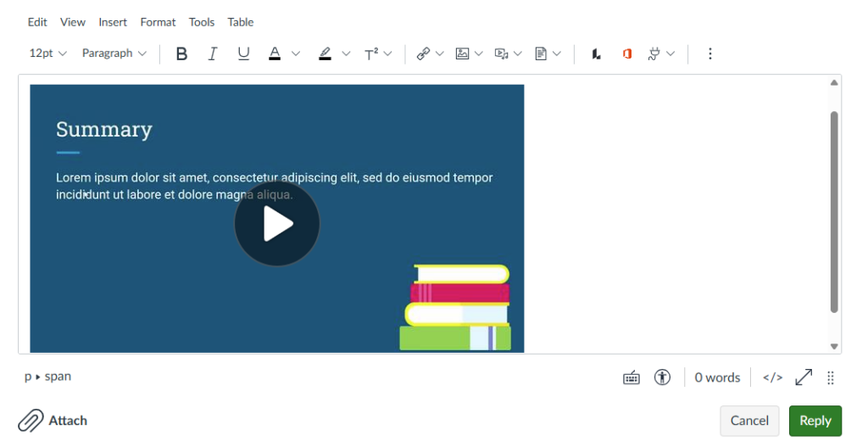Toggle italic formatting
The width and height of the screenshot is (868, 447).
pyautogui.click(x=213, y=53)
